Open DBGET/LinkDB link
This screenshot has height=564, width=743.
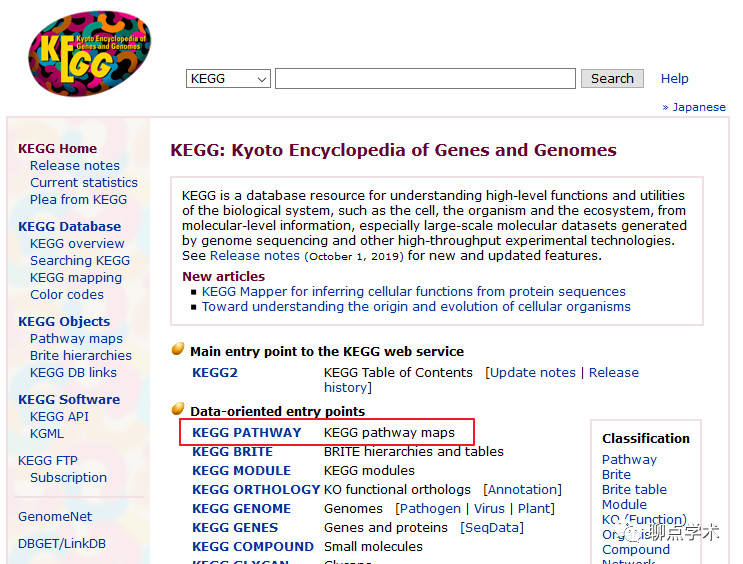pos(62,544)
